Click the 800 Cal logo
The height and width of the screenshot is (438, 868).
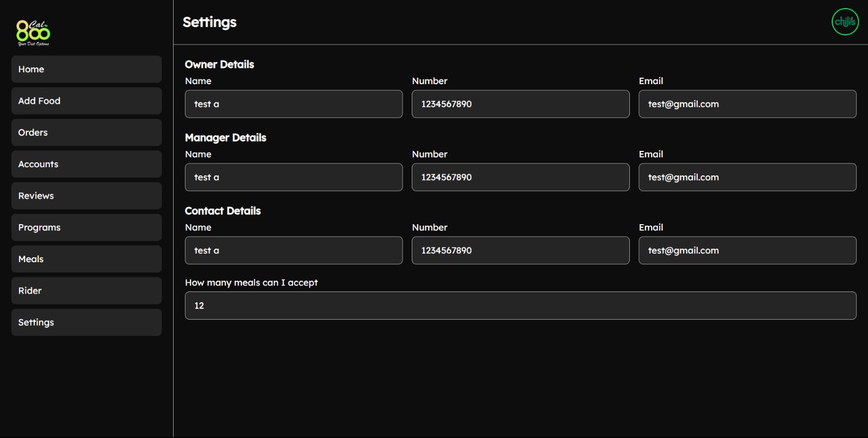33,33
